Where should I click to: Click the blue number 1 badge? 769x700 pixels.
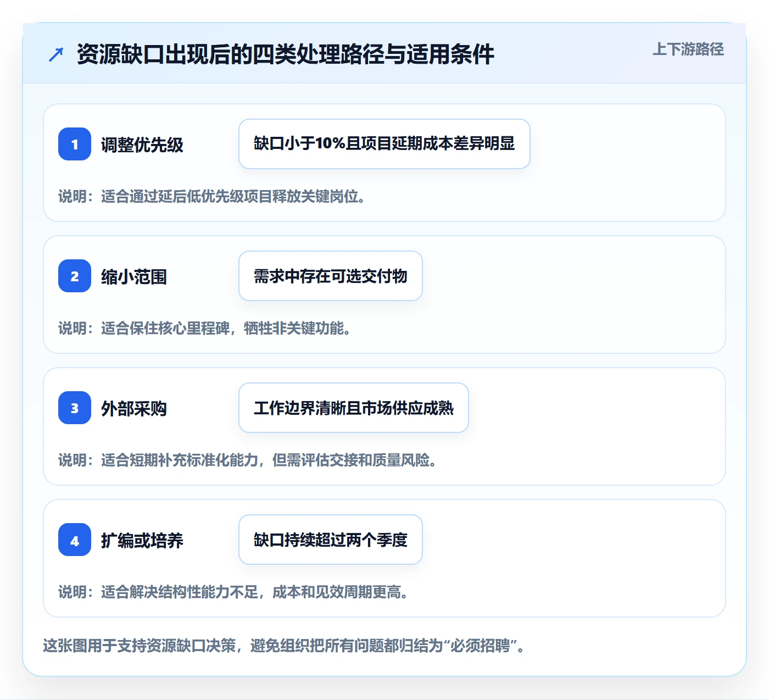75,144
